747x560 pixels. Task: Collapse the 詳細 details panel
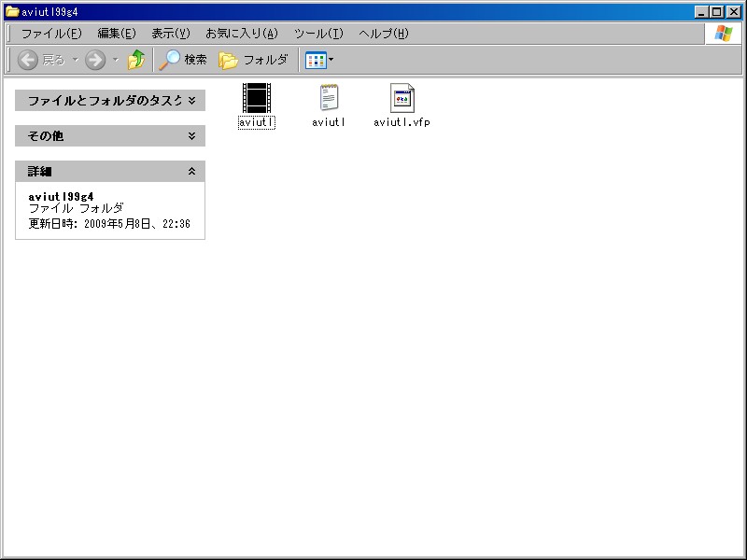(x=110, y=171)
